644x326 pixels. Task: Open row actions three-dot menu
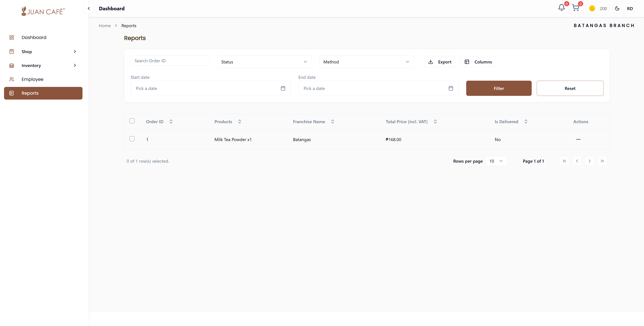tap(578, 139)
